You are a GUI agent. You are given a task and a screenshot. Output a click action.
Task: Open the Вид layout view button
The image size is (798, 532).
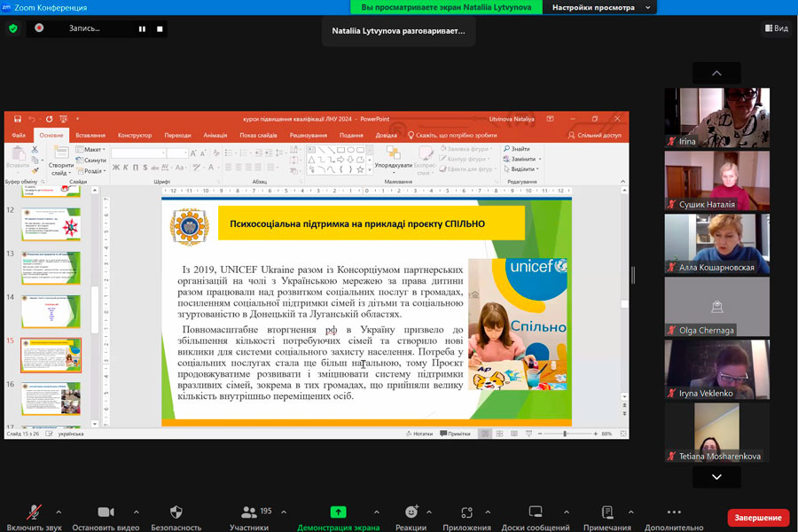click(776, 28)
